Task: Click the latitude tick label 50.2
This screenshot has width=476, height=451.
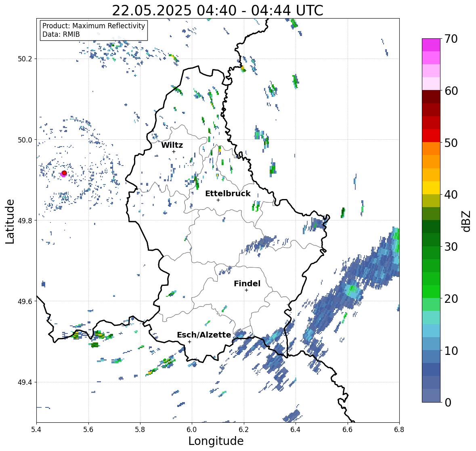Action: point(25,59)
